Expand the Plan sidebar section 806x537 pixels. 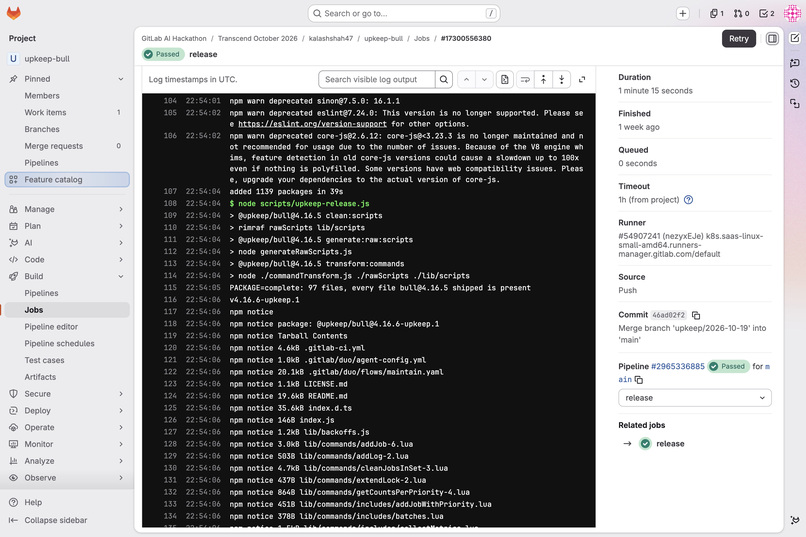pyautogui.click(x=121, y=226)
